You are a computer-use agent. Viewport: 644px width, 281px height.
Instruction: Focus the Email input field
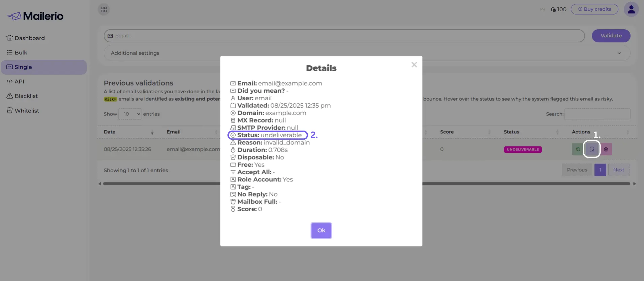click(x=344, y=36)
